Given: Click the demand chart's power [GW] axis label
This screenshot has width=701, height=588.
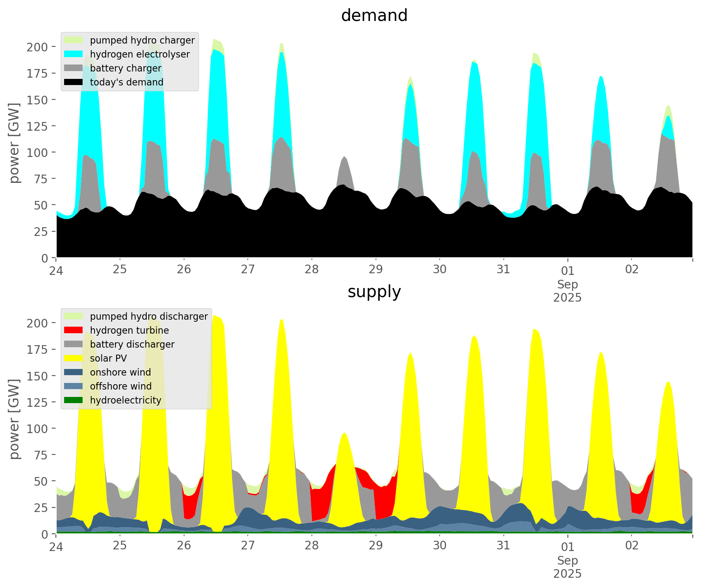Looking at the screenshot, I should pyautogui.click(x=14, y=143).
